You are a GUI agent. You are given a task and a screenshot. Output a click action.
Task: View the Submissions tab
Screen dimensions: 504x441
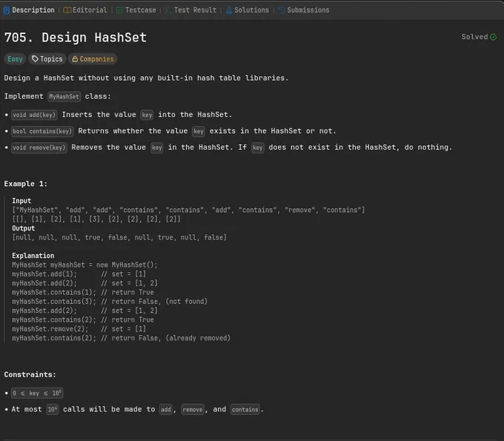(x=304, y=10)
